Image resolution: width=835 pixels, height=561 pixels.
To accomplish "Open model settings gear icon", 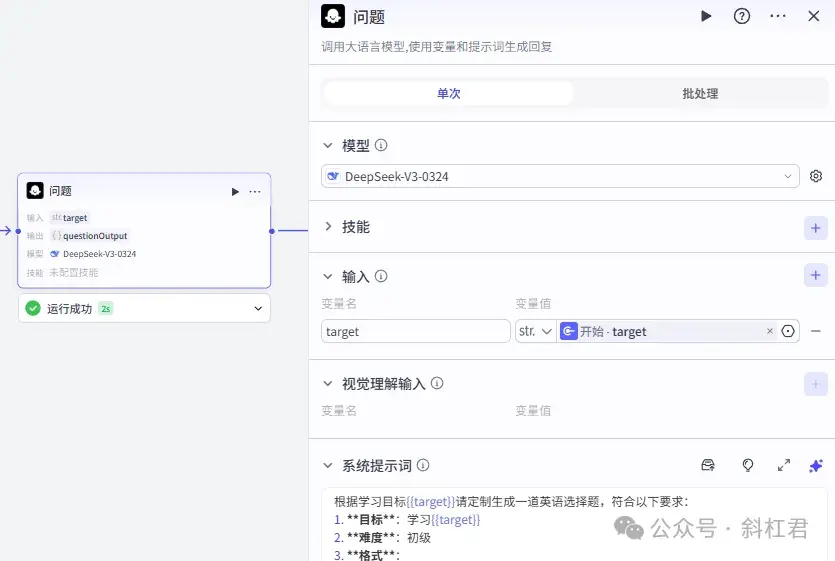I will 815,176.
